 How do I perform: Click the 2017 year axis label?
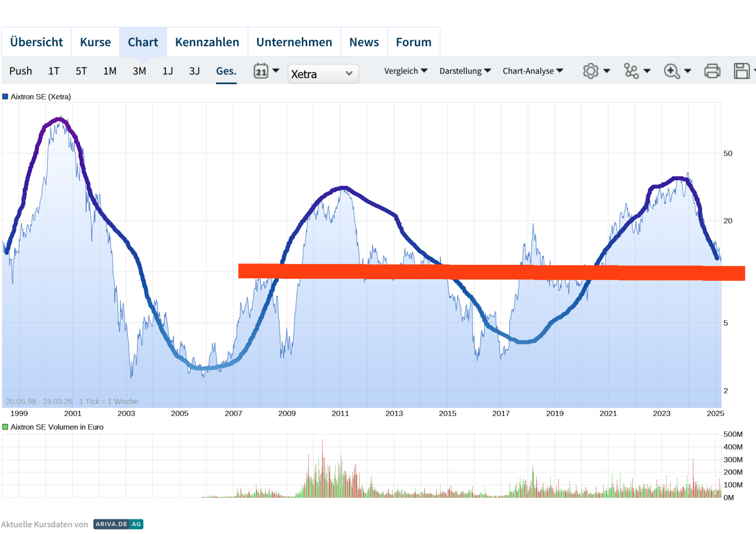click(x=501, y=413)
